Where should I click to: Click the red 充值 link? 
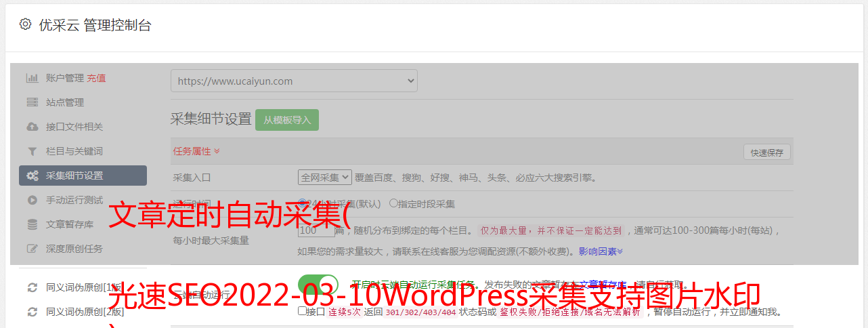pyautogui.click(x=96, y=78)
